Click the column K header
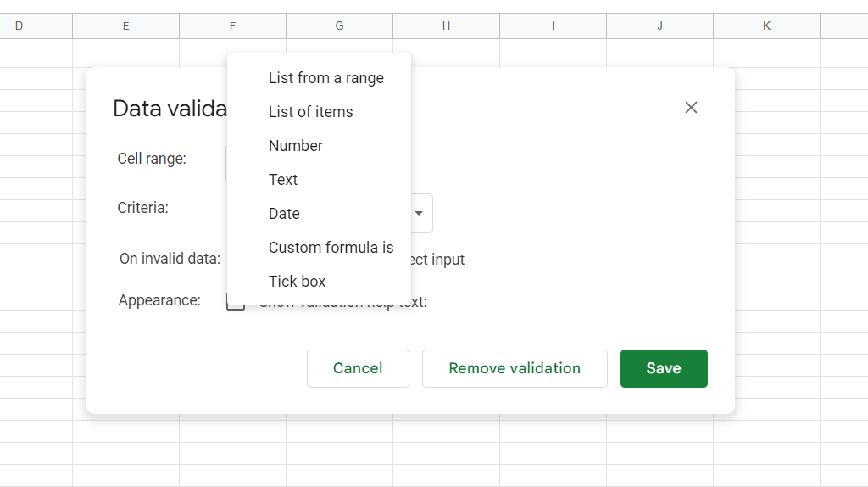The width and height of the screenshot is (868, 487). [767, 26]
